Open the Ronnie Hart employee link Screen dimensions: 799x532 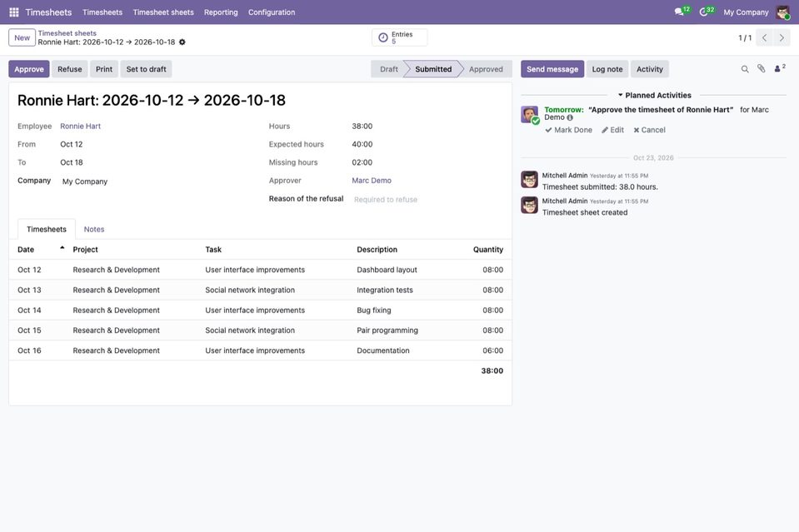(x=81, y=127)
